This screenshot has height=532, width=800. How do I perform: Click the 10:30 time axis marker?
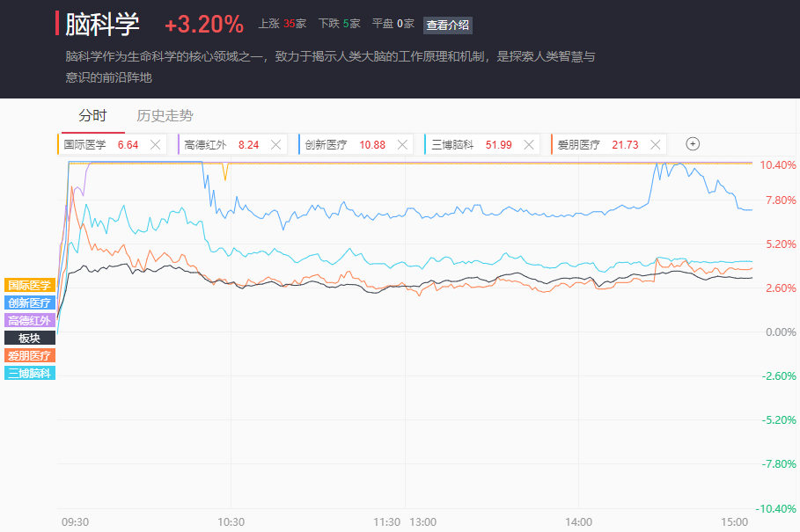pyautogui.click(x=231, y=522)
